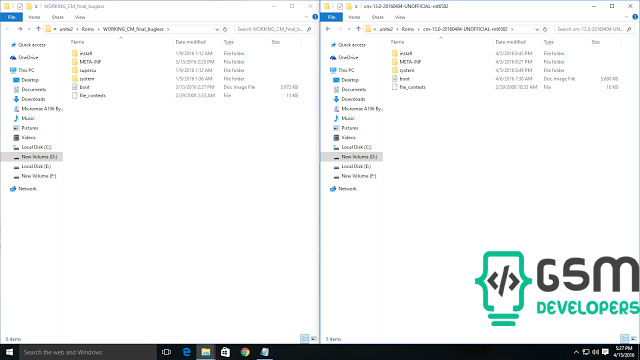
Task: Open META-INF folder in right window
Action: [x=410, y=62]
